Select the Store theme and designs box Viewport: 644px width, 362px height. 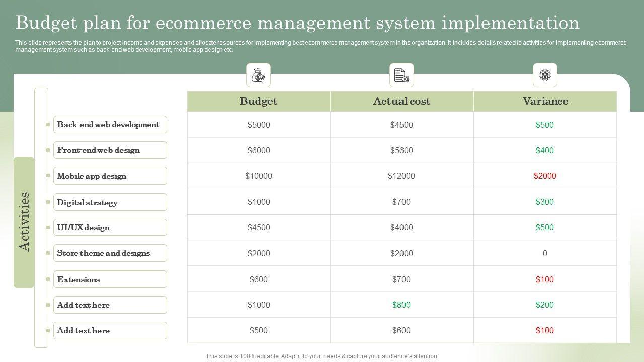click(110, 253)
